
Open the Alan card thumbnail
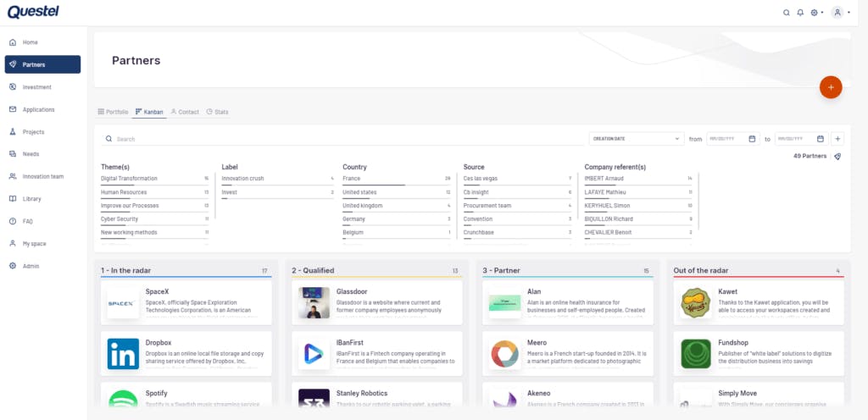[x=505, y=303]
